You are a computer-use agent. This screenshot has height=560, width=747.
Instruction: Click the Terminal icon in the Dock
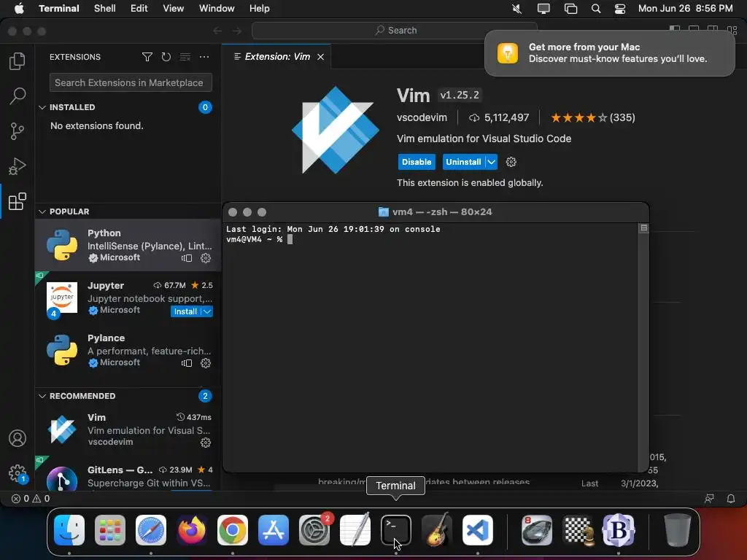396,530
